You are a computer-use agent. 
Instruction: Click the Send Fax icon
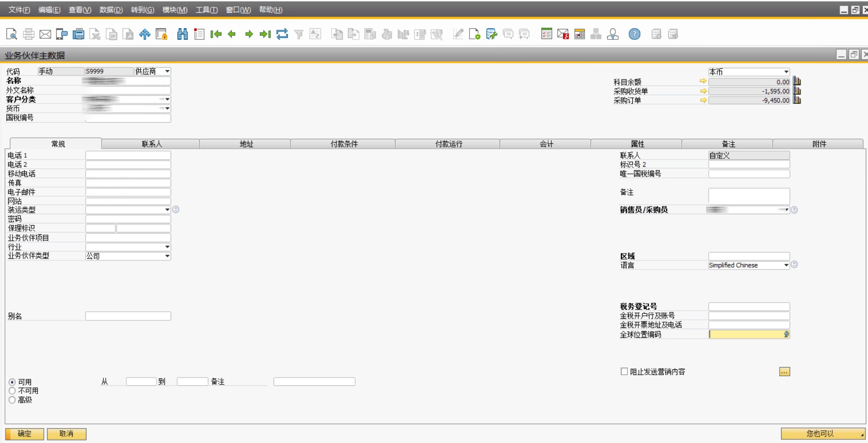(79, 34)
